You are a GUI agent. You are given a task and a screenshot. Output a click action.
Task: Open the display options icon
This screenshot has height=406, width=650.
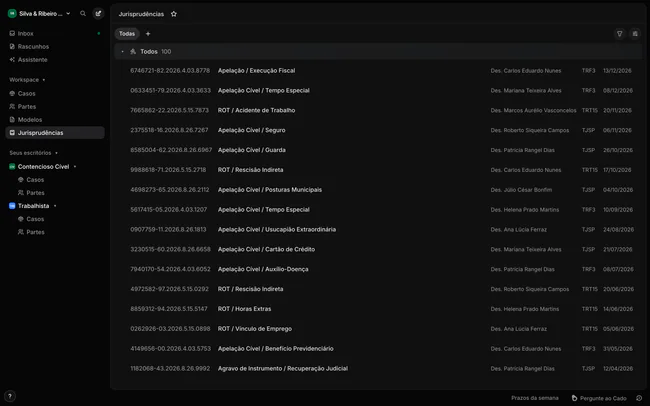[x=635, y=34]
